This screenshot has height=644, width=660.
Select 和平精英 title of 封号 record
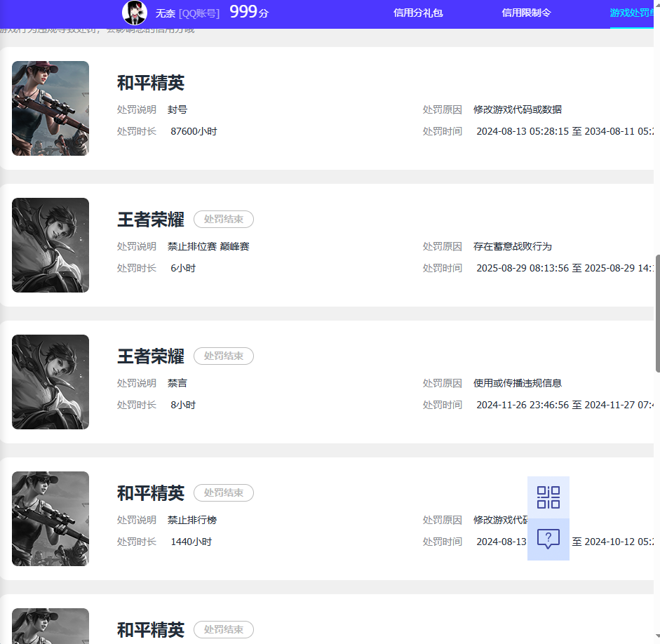(151, 83)
